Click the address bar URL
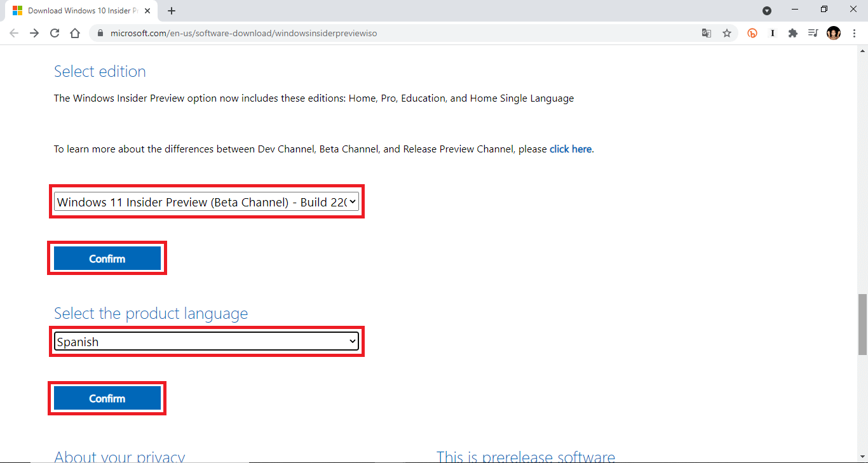Screen dimensions: 868x463 (x=244, y=33)
